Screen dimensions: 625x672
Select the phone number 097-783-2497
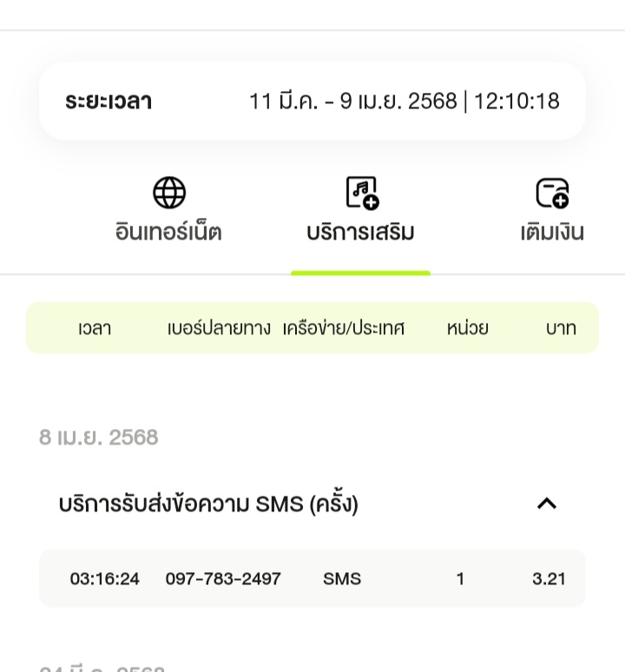(223, 579)
